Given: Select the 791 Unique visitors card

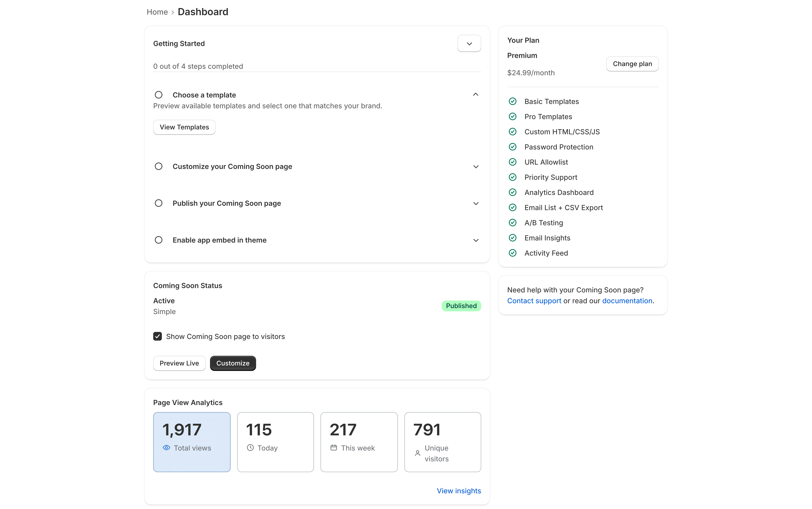Looking at the screenshot, I should point(443,442).
